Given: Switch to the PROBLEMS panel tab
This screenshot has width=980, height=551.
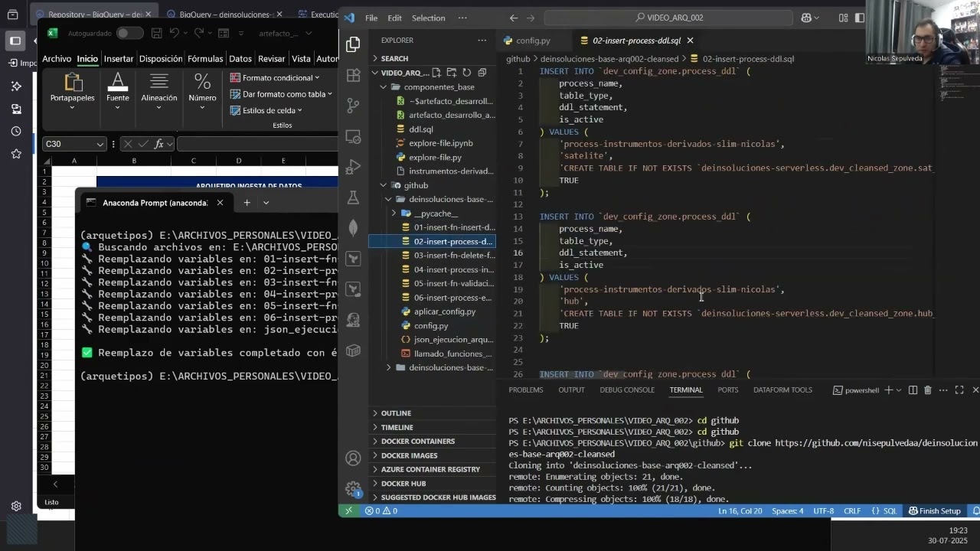Looking at the screenshot, I should point(526,390).
